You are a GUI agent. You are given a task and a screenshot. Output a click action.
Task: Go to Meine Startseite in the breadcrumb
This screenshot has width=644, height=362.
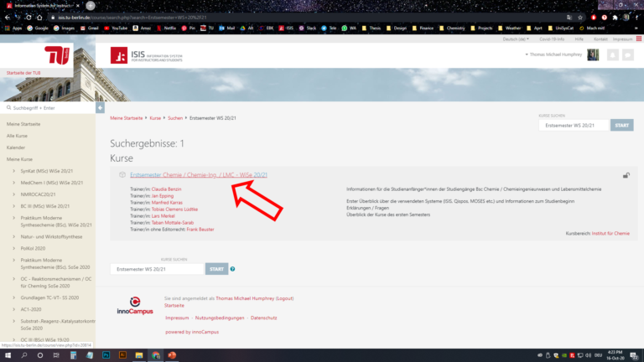(x=126, y=118)
